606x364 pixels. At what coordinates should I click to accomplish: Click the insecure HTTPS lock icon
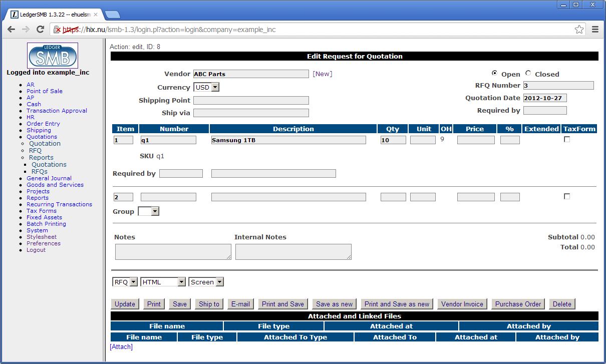point(57,30)
